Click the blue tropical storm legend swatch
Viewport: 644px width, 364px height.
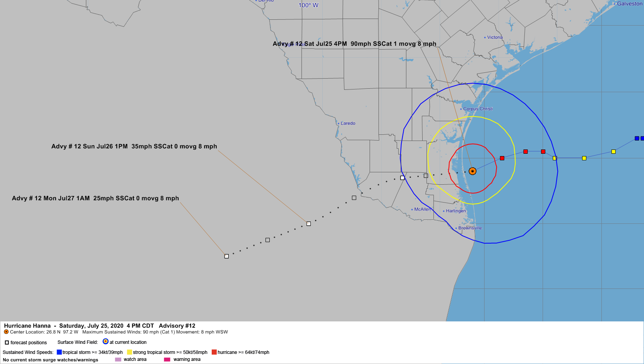tap(59, 352)
